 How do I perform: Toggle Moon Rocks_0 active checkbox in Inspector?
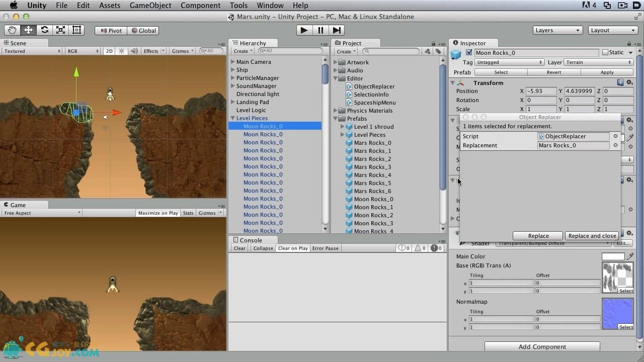pyautogui.click(x=469, y=52)
